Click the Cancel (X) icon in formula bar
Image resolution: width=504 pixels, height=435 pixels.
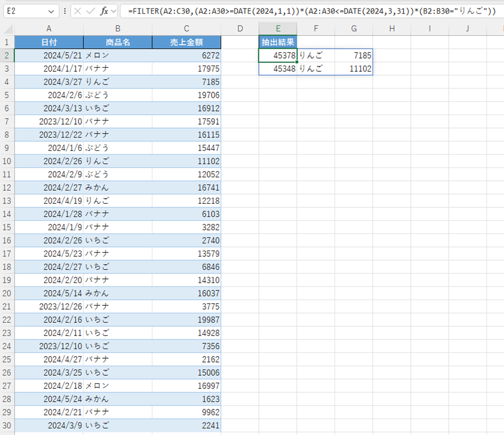pos(78,11)
